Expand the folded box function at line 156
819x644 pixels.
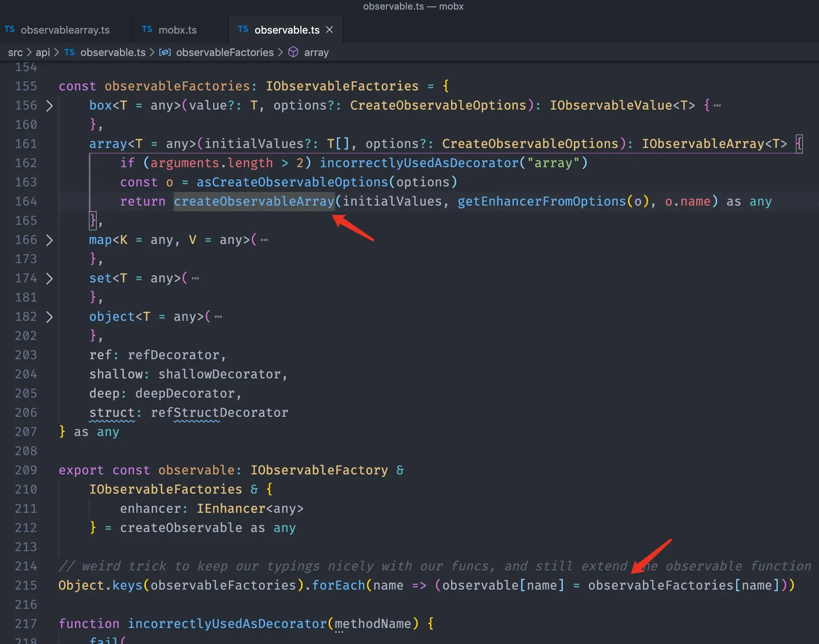[50, 106]
